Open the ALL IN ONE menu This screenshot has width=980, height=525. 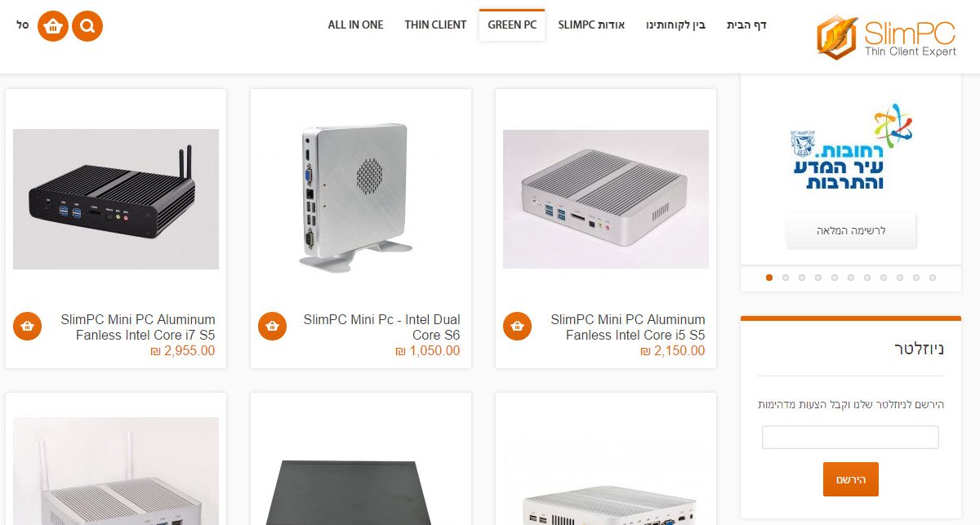[355, 24]
